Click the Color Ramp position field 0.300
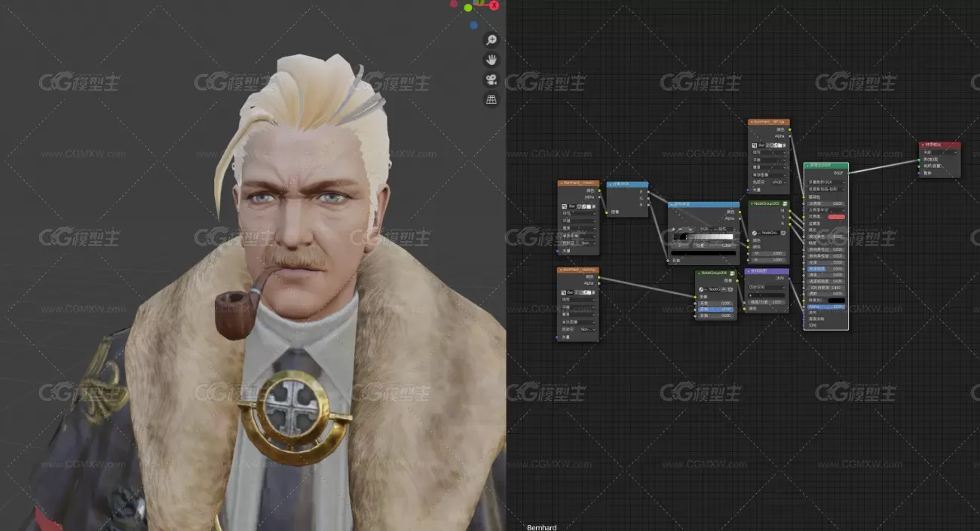Screen dimensions: 980x531 (x=715, y=246)
